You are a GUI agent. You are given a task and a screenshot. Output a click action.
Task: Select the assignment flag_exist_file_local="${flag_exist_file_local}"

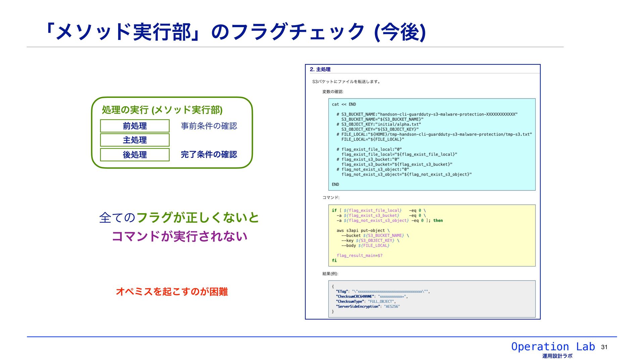(x=399, y=155)
